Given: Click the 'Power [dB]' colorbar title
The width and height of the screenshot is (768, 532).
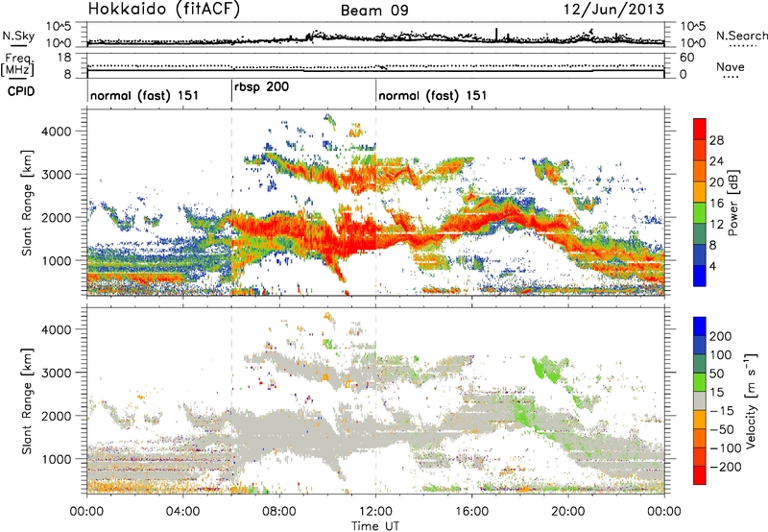Looking at the screenshot, I should click(732, 203).
